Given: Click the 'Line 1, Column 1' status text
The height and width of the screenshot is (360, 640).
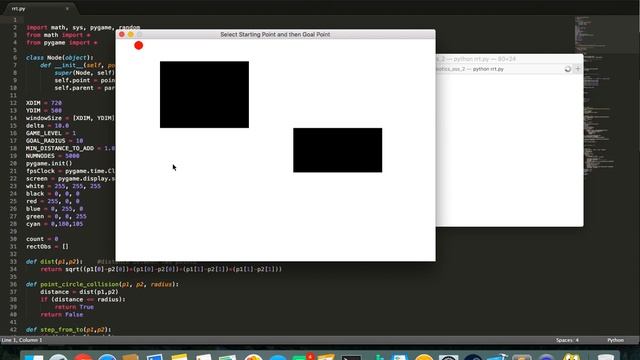Looking at the screenshot, I should 22,340.
